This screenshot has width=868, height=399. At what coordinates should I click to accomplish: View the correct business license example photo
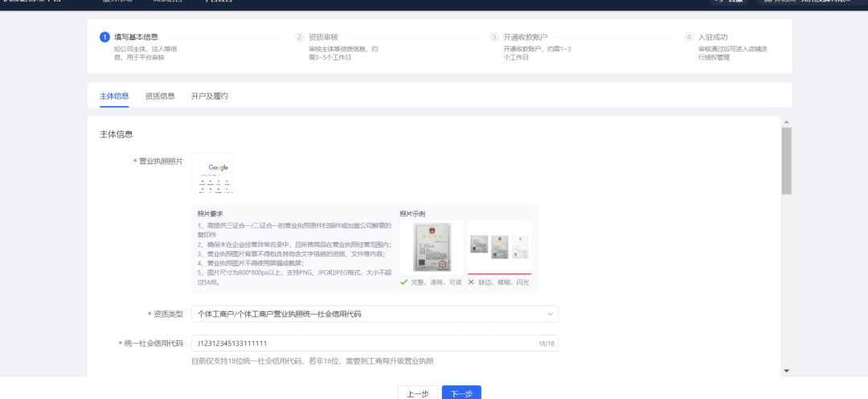click(432, 248)
